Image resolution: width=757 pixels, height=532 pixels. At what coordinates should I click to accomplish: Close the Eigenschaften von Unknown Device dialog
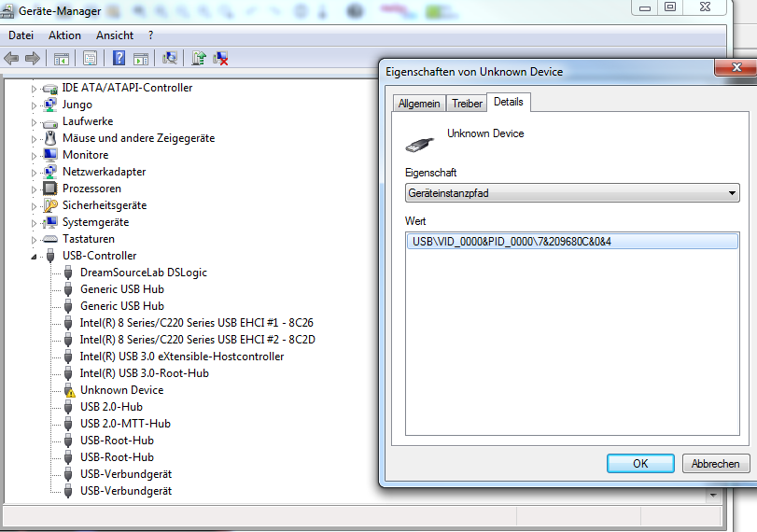click(735, 67)
